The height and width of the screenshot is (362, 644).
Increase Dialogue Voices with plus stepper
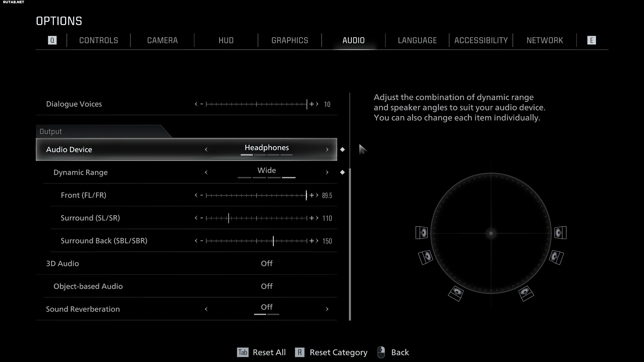312,104
